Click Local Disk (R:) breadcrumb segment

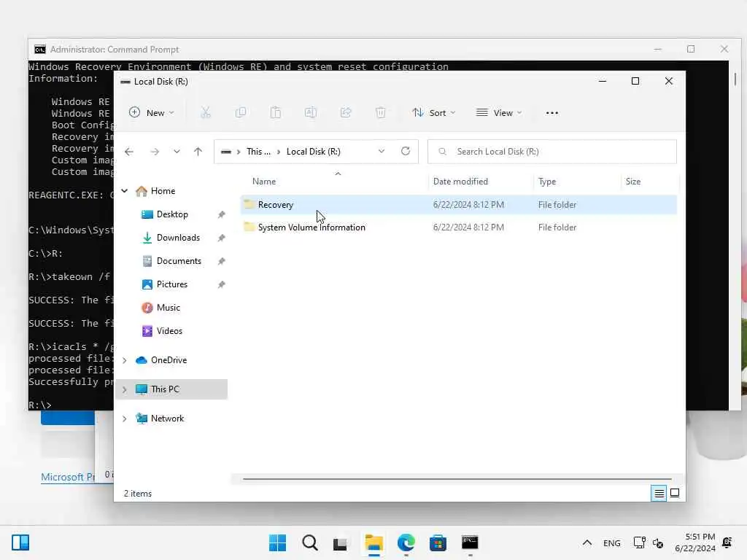[314, 152]
